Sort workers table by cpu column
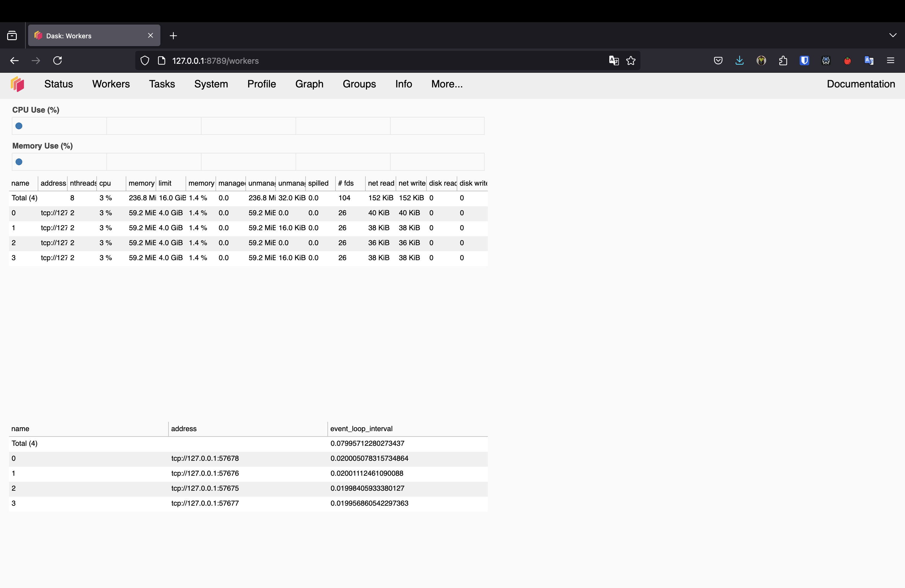The image size is (905, 588). point(105,183)
